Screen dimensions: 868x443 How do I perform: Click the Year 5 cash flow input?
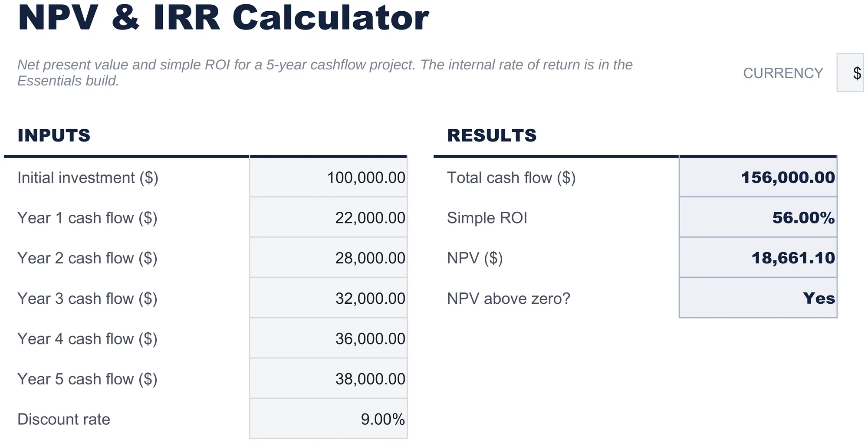[x=329, y=378]
